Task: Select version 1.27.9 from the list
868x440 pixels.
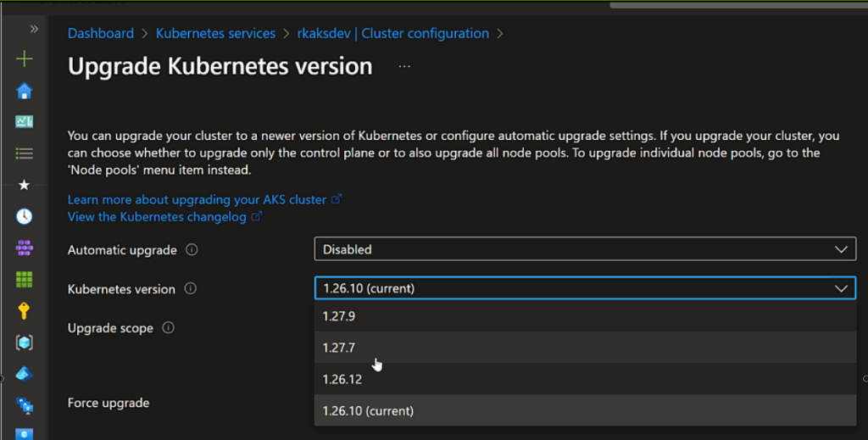Action: [585, 315]
